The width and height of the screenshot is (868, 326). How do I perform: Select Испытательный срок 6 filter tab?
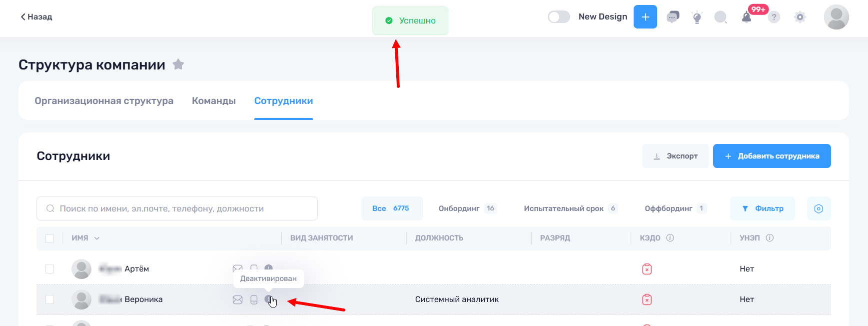571,208
